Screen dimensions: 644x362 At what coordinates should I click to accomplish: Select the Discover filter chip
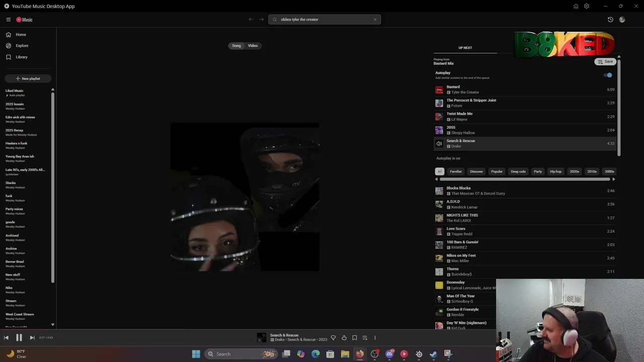click(x=476, y=171)
